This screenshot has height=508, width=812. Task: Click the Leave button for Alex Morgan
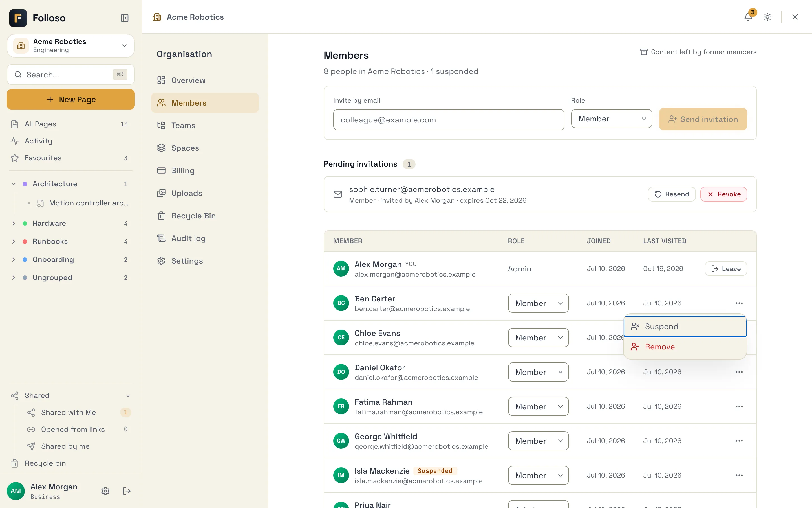click(725, 268)
